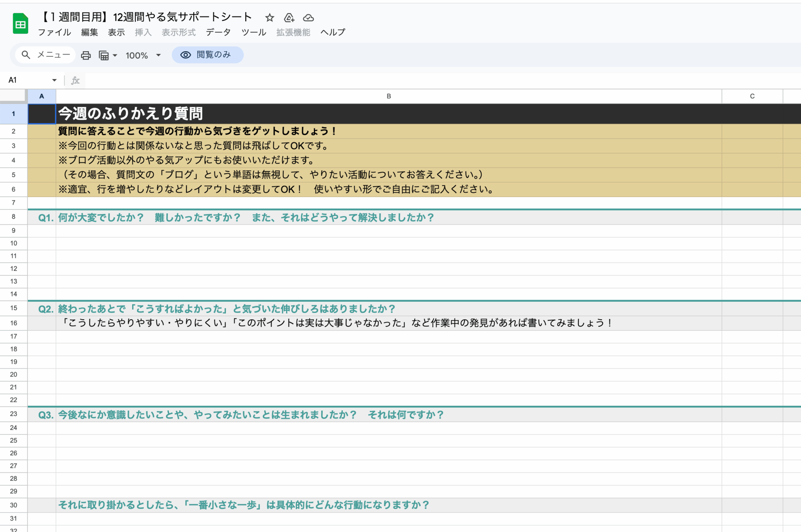Viewport: 801px width, 532px height.
Task: Open the データ menu
Action: pyautogui.click(x=218, y=32)
